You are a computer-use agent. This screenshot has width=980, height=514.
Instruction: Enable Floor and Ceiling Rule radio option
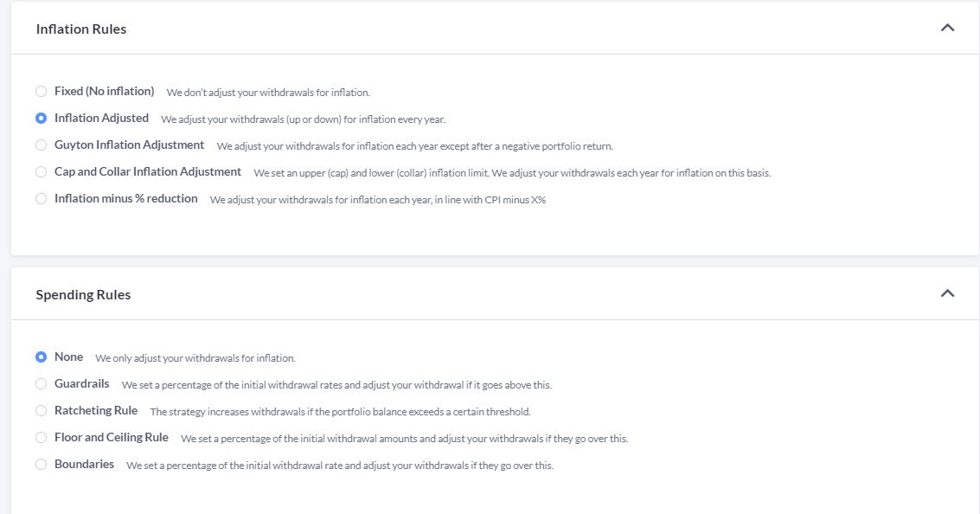click(41, 437)
